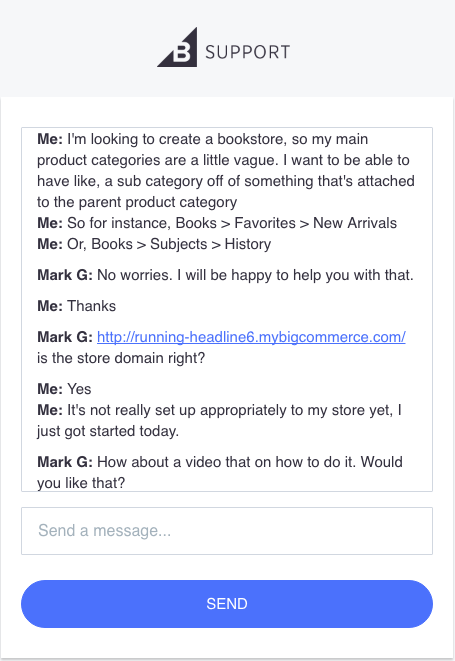Click the 'Me: Yes' chat message
Screen dimensions: 455x661
coord(64,389)
